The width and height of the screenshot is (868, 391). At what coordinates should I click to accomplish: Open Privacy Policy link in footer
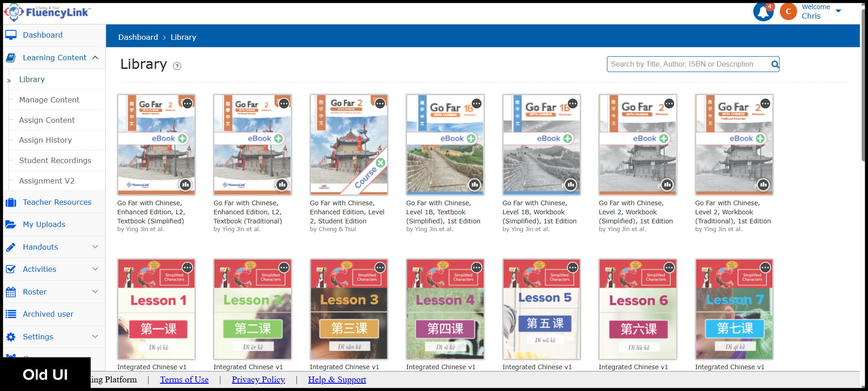(258, 380)
